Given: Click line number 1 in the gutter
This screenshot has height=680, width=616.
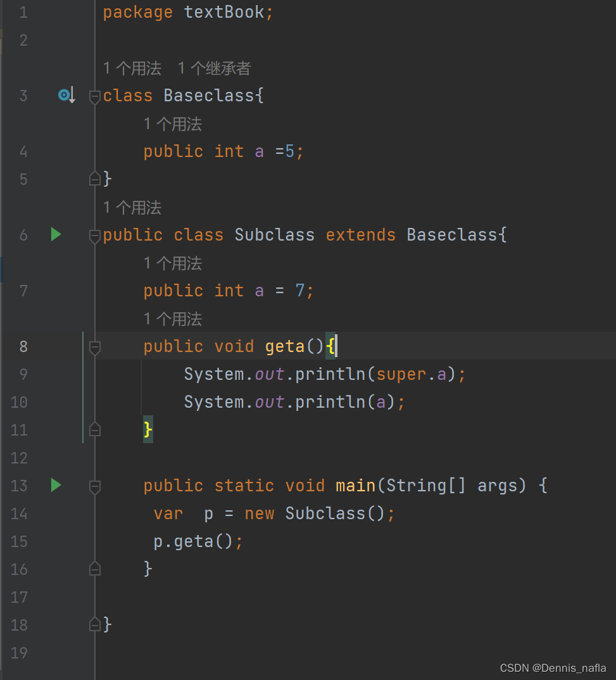Looking at the screenshot, I should pyautogui.click(x=23, y=12).
